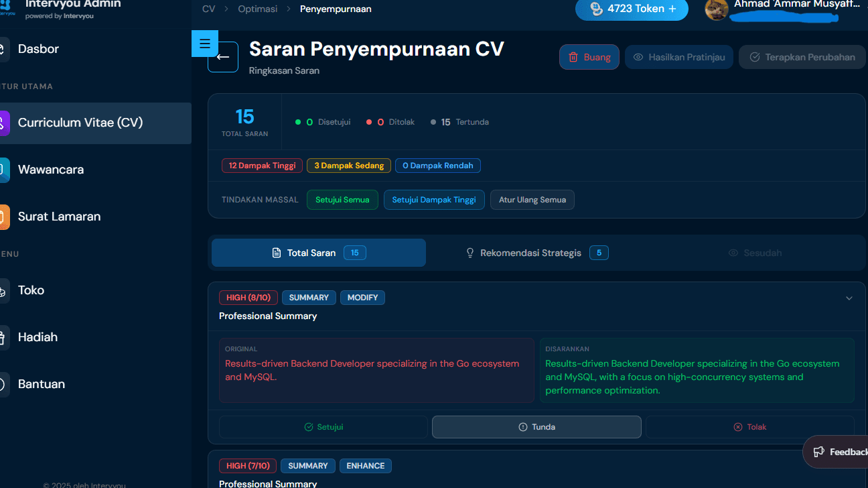Approve suggestion with Setujui button
Screen dimensions: 868x488
(323, 427)
